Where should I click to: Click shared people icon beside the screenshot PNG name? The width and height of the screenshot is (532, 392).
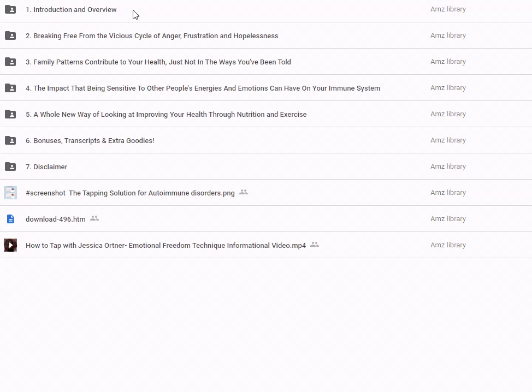click(x=244, y=192)
